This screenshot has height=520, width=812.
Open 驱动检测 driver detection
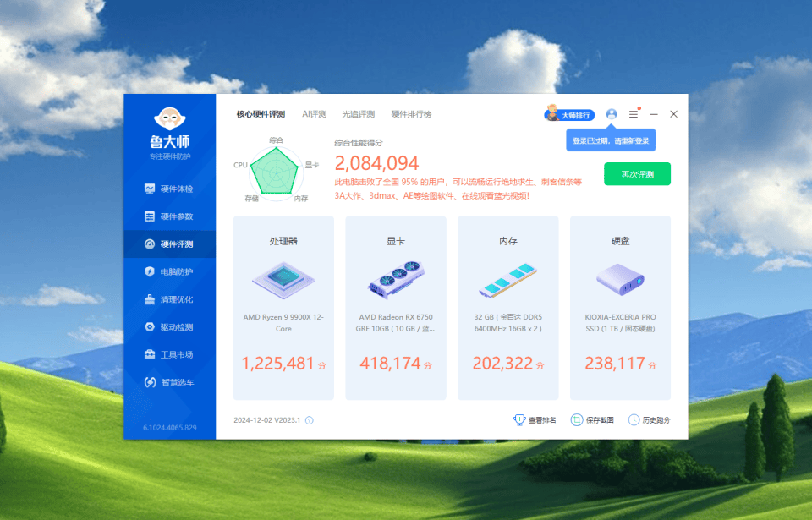tap(169, 327)
